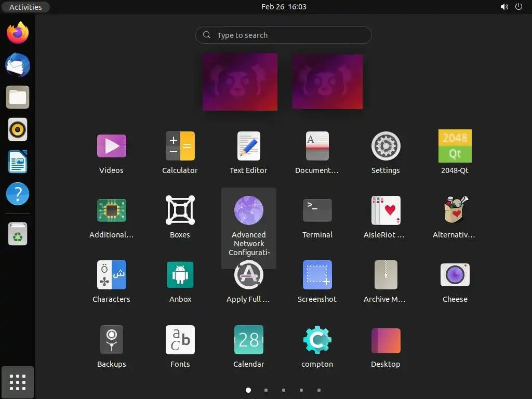Open the Trash from the dock
Image resolution: width=532 pixels, height=399 pixels.
click(18, 234)
